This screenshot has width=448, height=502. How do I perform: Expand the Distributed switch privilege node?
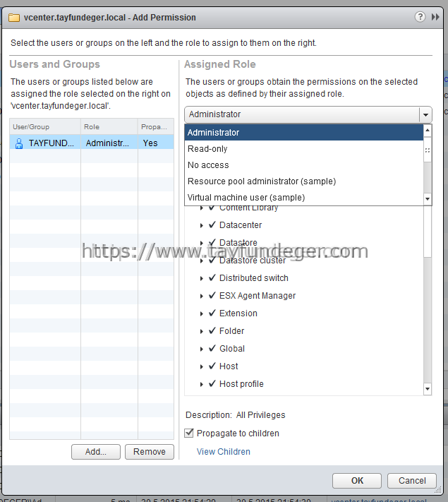click(x=201, y=278)
